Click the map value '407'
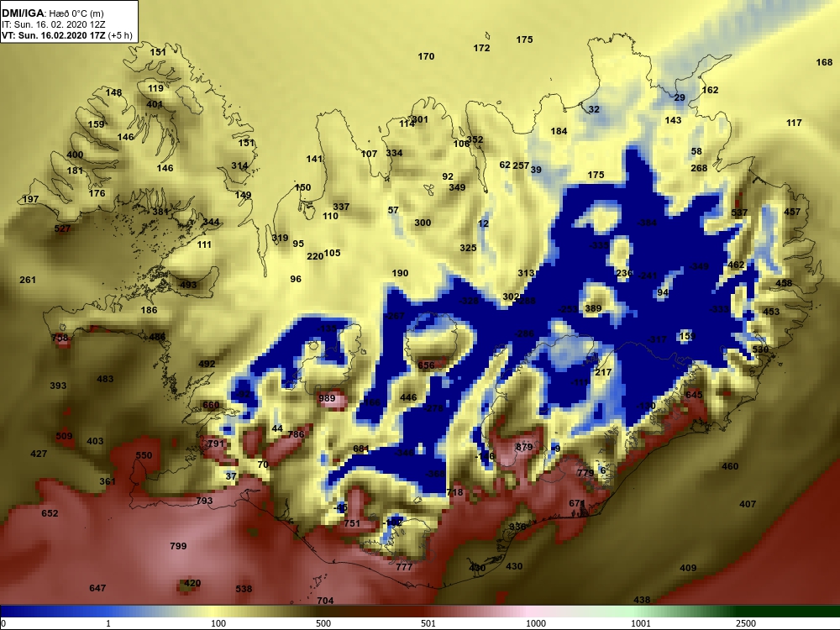Image resolution: width=840 pixels, height=630 pixels. pos(748,503)
